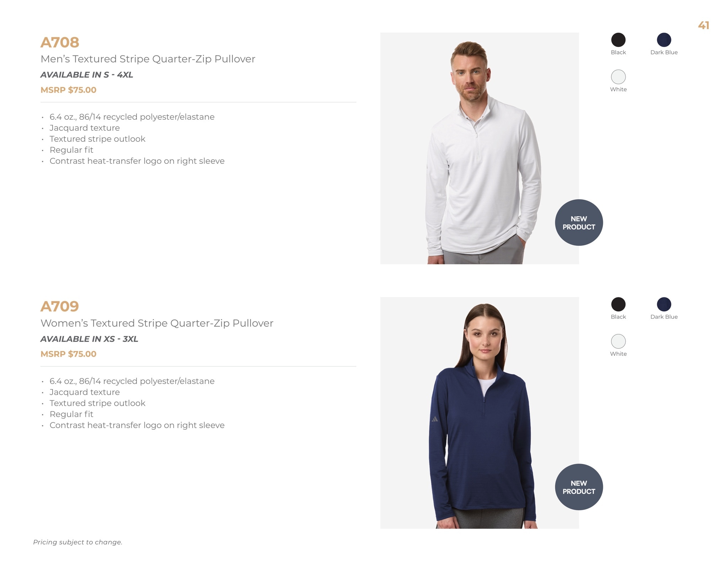The height and width of the screenshot is (562, 728).
Task: Select the A709 White color swatch
Action: (x=618, y=341)
